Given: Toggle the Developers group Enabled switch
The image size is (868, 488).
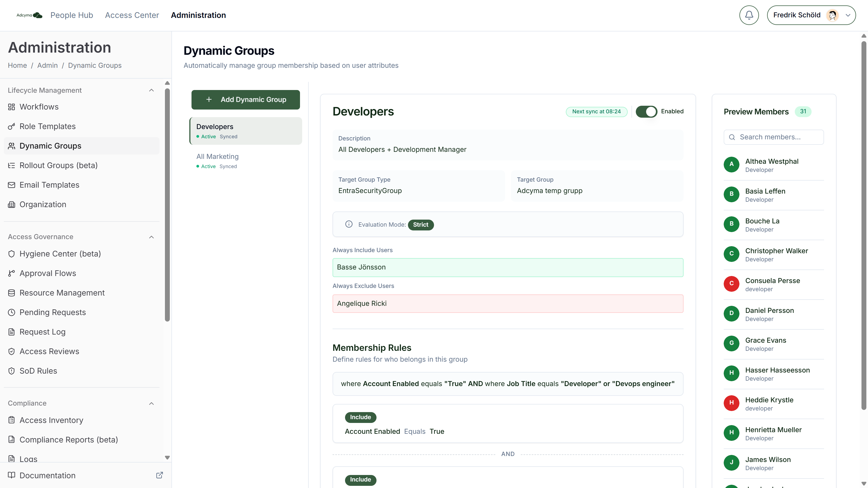Looking at the screenshot, I should pyautogui.click(x=646, y=111).
